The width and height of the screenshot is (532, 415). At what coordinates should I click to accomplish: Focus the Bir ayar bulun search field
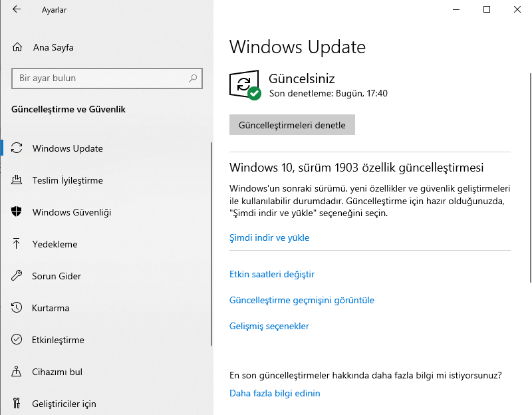click(107, 78)
